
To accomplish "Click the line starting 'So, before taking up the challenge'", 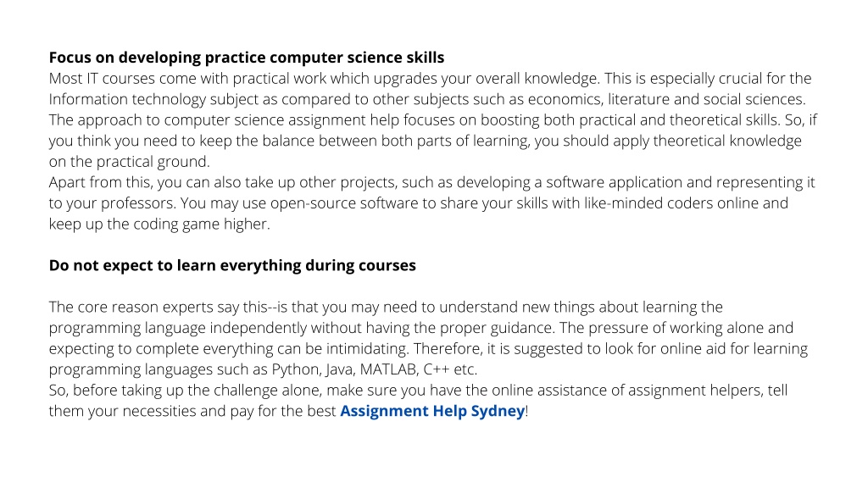I will [x=418, y=391].
